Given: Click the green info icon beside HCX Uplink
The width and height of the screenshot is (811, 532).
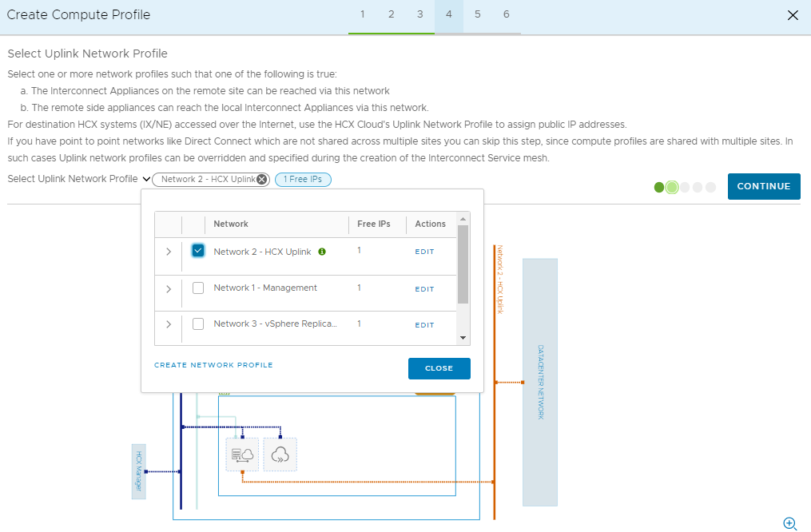Looking at the screenshot, I should click(322, 252).
